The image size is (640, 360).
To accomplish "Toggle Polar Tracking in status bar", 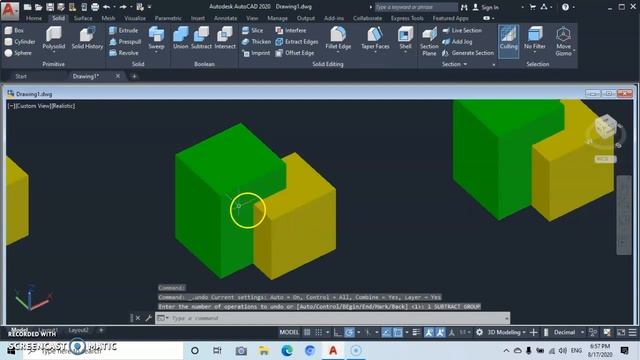I will 349,332.
